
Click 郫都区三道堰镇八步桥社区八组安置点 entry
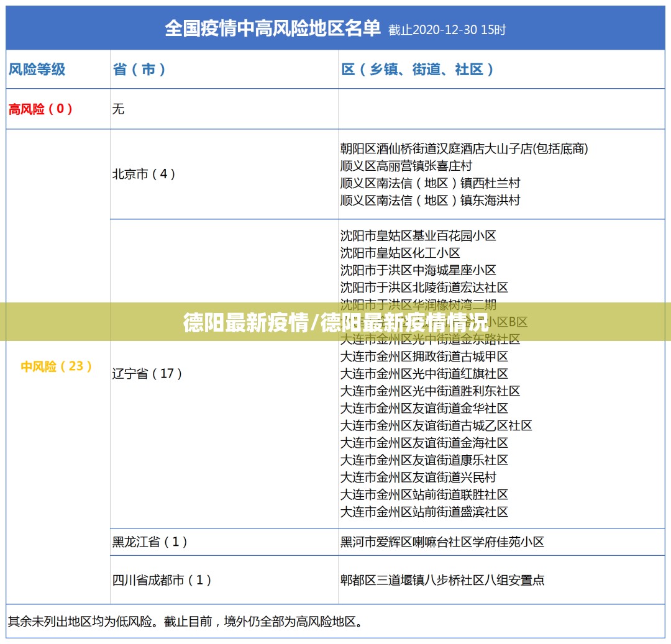pos(442,580)
